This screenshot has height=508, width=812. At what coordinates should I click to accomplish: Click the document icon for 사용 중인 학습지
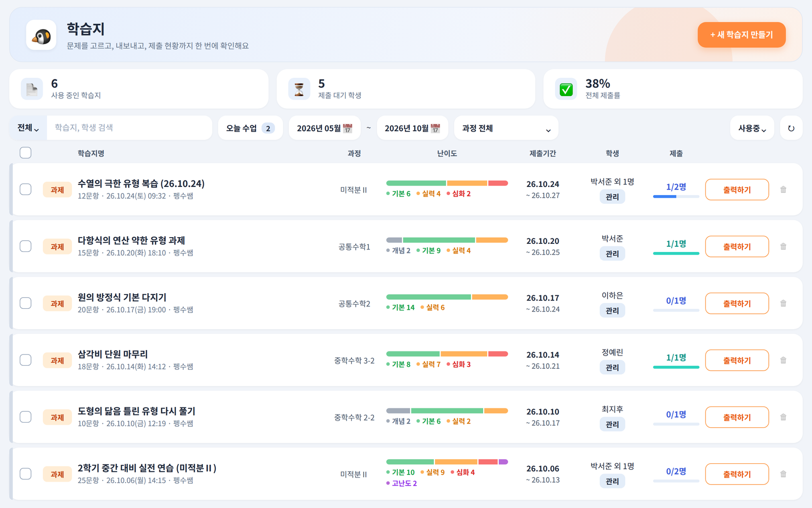[x=32, y=89]
